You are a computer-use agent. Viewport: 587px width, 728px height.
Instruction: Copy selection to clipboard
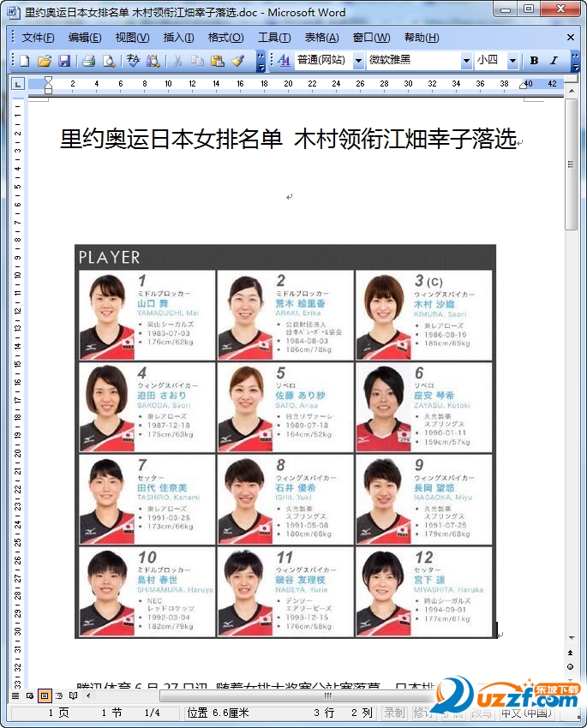click(197, 61)
